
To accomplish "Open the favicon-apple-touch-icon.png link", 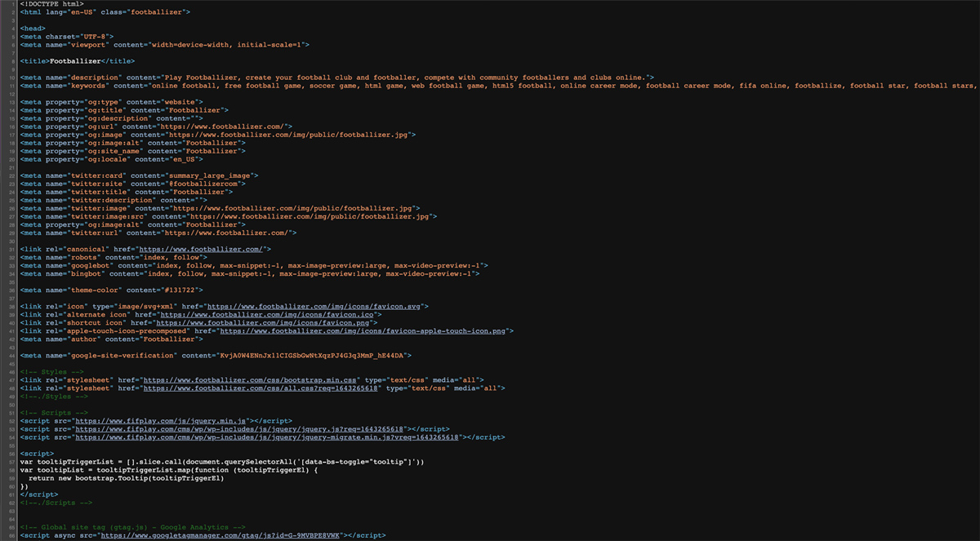I will pos(363,330).
